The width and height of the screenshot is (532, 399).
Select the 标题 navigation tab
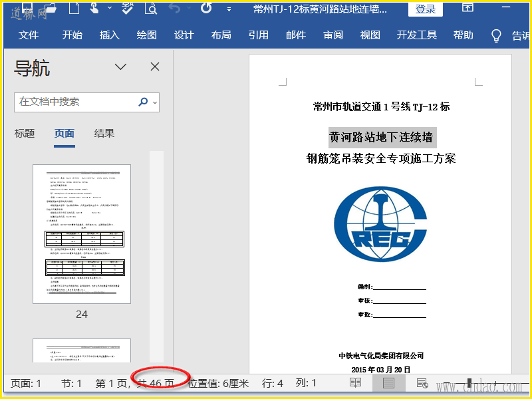tap(25, 134)
